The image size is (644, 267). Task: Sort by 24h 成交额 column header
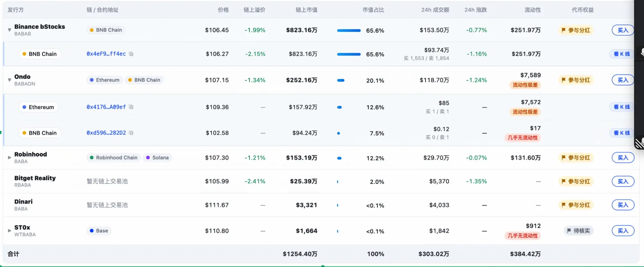[x=435, y=10]
